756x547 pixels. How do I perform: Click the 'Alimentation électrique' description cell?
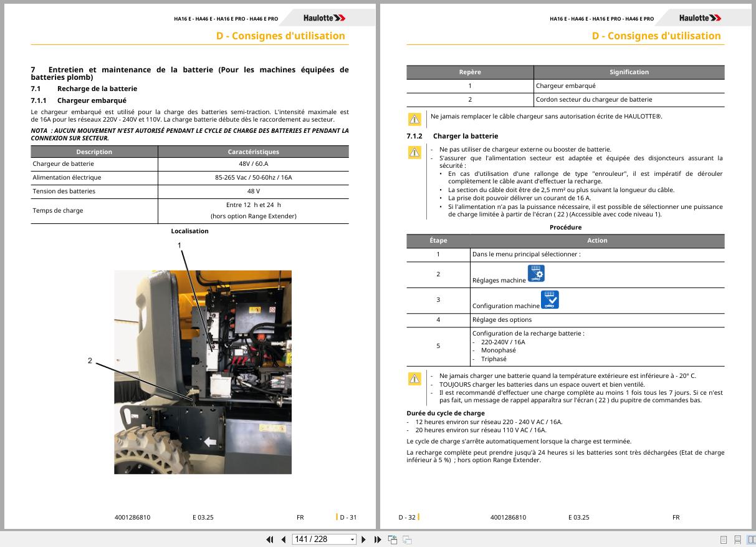[x=95, y=178]
